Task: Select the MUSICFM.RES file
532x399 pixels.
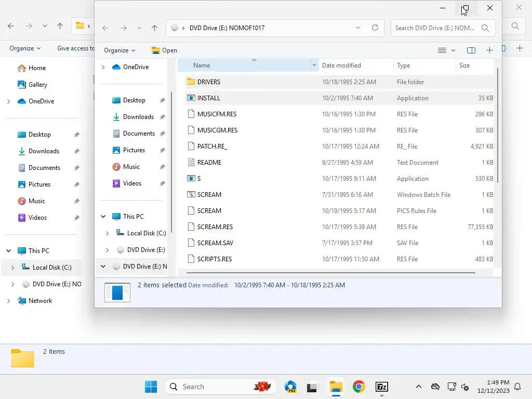Action: click(339, 114)
